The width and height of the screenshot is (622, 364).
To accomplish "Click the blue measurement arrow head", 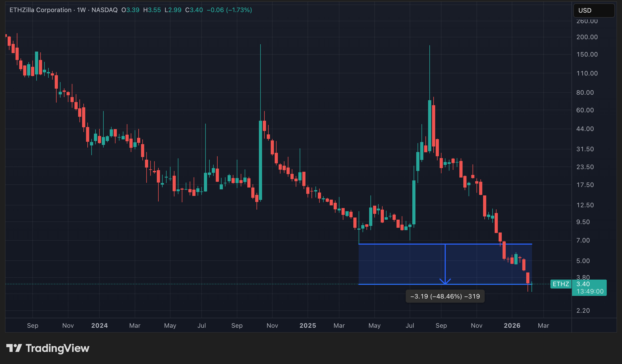I will (445, 282).
